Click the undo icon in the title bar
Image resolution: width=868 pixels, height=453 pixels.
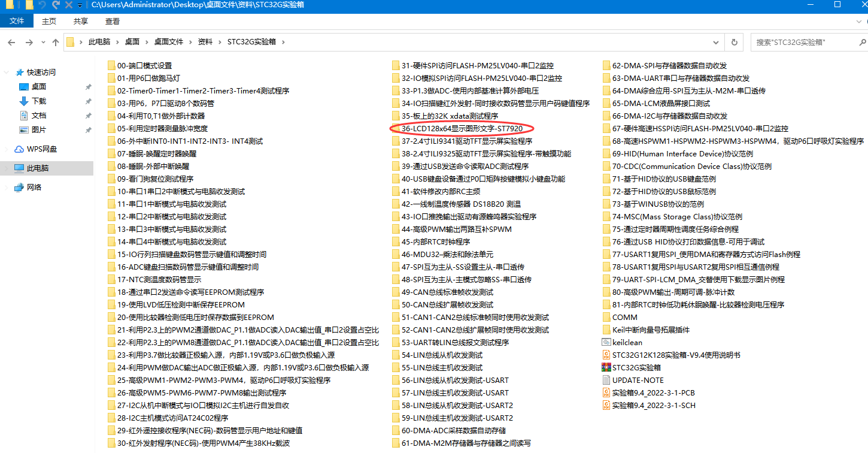[42, 5]
